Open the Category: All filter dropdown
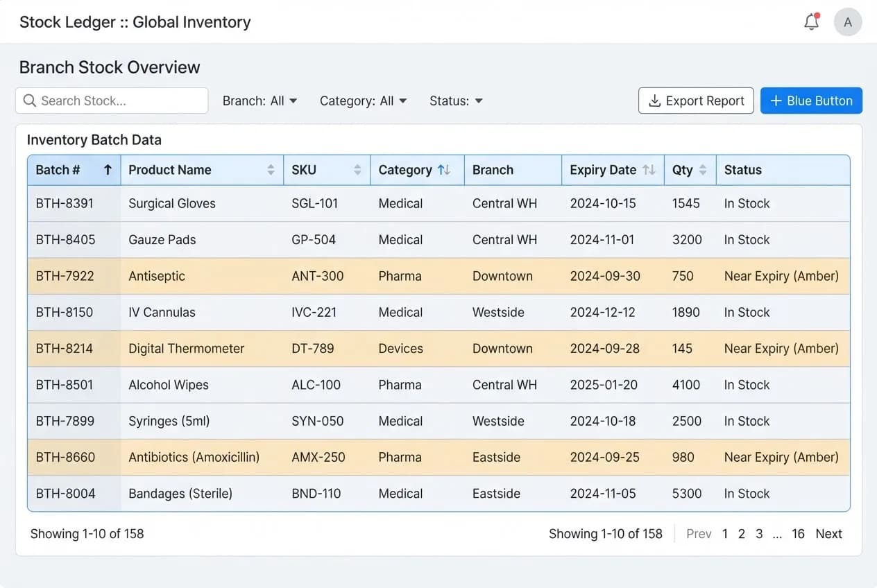This screenshot has height=588, width=877. [x=363, y=101]
